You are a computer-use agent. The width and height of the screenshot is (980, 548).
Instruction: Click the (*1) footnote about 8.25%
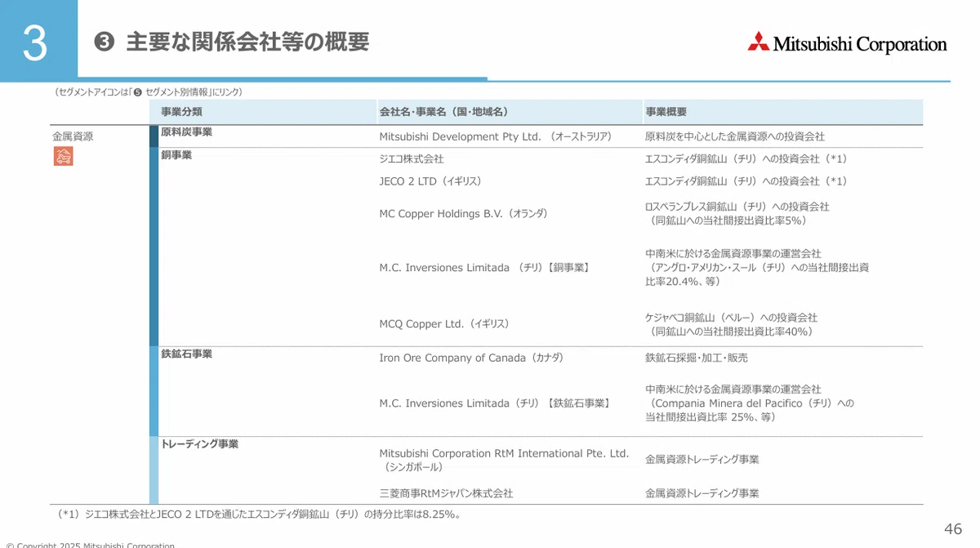(x=260, y=515)
